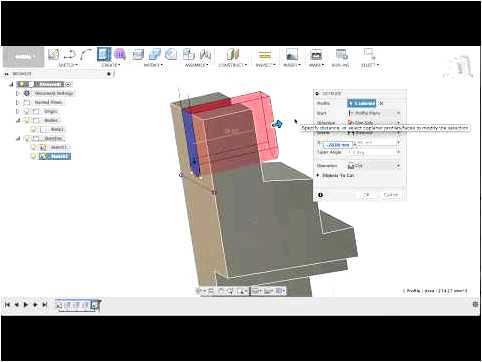Toggle Sketch1 visibility bulb
Image resolution: width=482 pixels, height=362 pixels.
33,147
